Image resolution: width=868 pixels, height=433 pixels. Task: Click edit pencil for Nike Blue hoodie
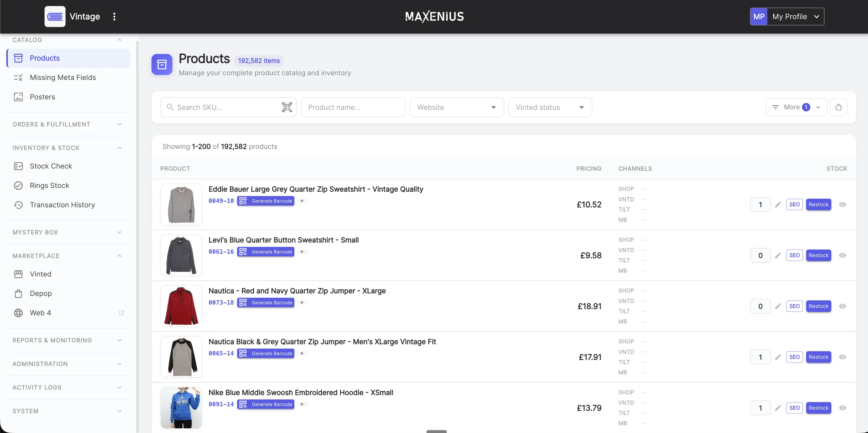[x=778, y=408]
